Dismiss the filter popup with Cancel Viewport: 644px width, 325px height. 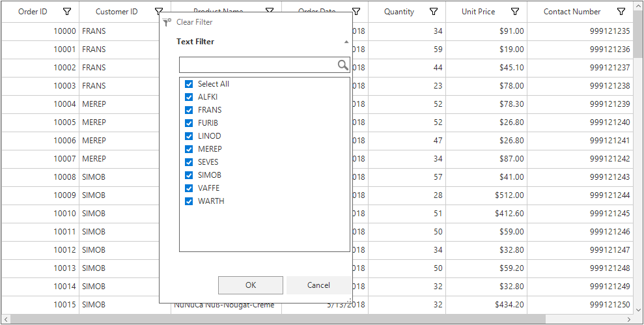pyautogui.click(x=318, y=285)
